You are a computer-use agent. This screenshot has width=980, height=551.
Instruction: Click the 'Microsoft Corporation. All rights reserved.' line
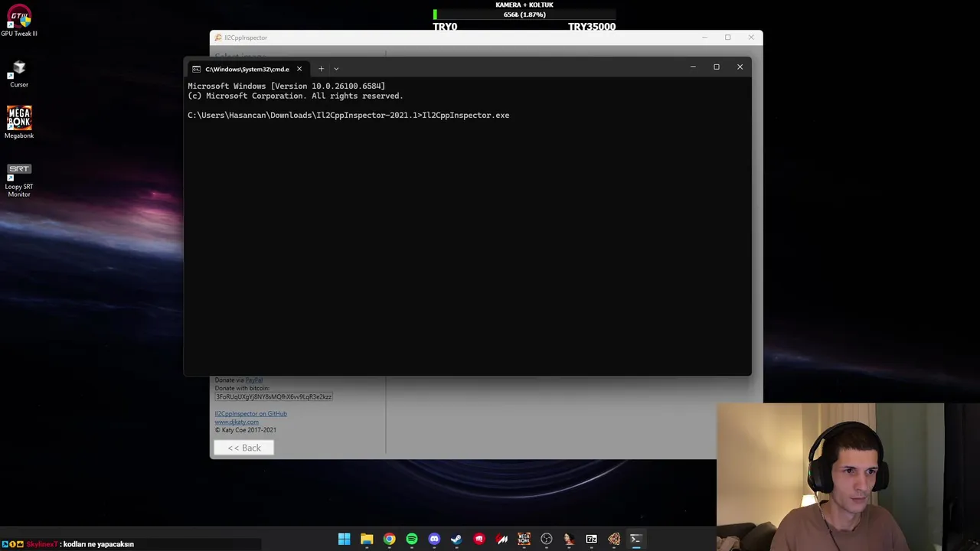pos(296,96)
